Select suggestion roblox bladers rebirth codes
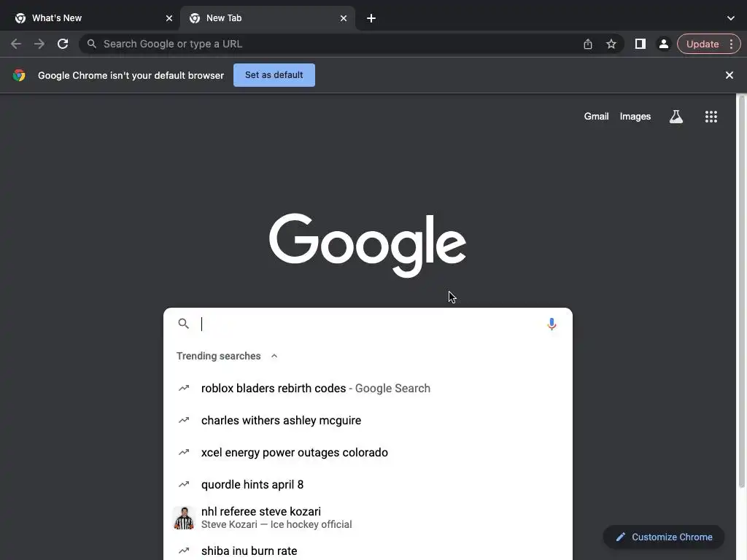The width and height of the screenshot is (747, 560). click(x=368, y=388)
